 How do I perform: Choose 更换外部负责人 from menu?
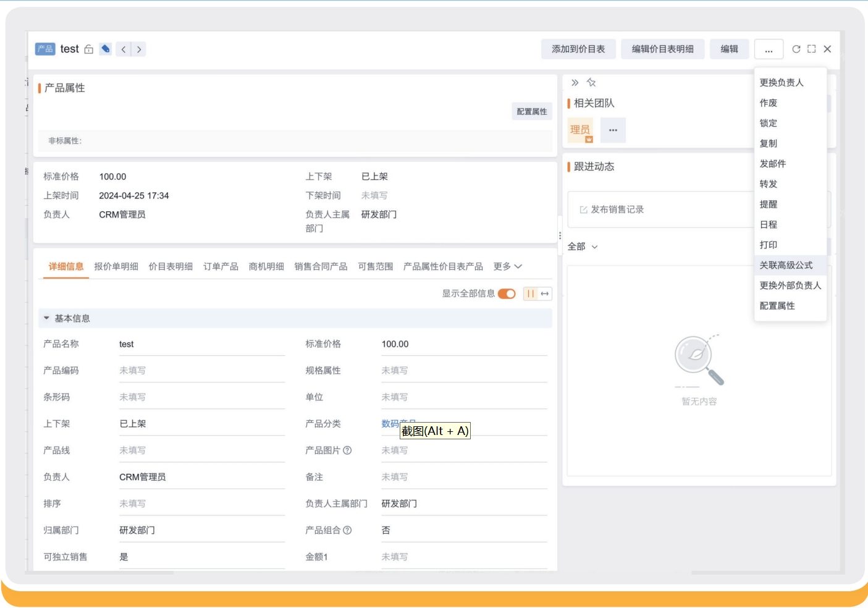[790, 285]
